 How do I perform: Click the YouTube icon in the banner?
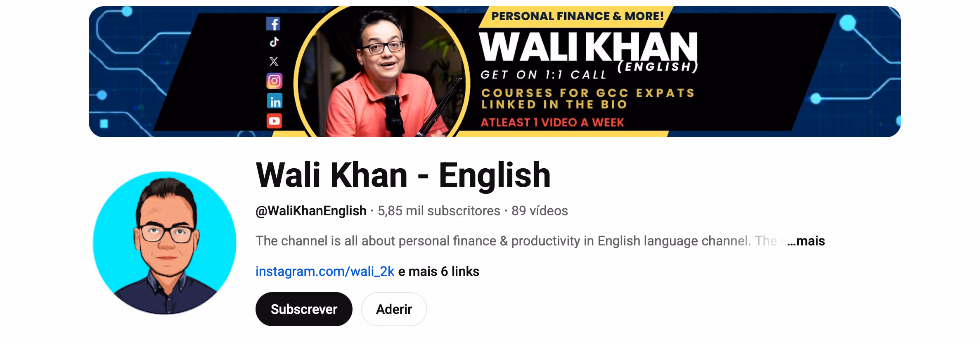(274, 121)
